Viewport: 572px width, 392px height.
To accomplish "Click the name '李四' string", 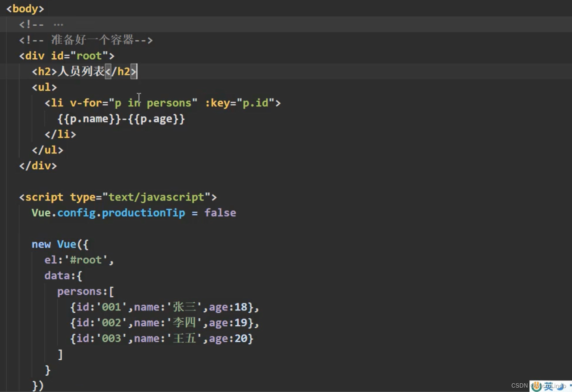I will pos(184,323).
